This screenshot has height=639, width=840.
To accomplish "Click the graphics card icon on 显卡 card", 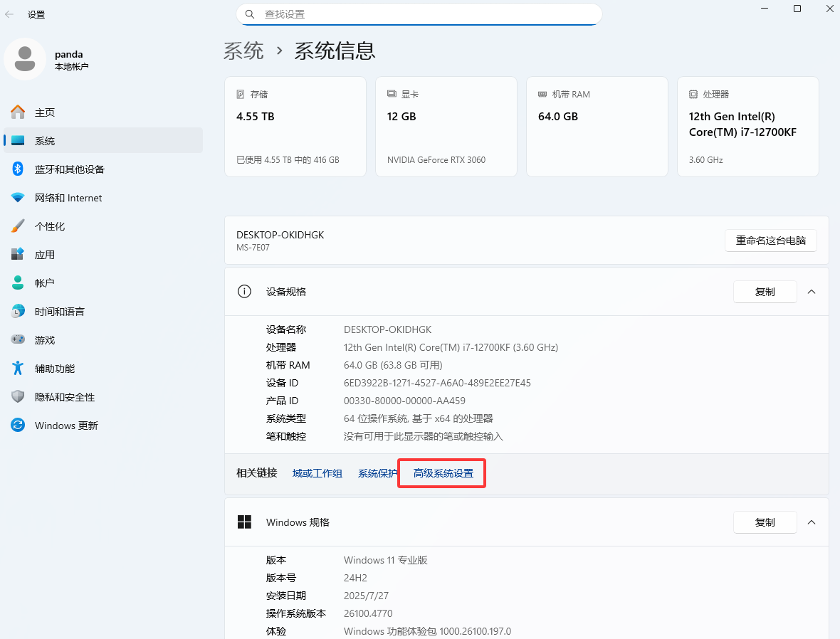I will click(x=392, y=94).
